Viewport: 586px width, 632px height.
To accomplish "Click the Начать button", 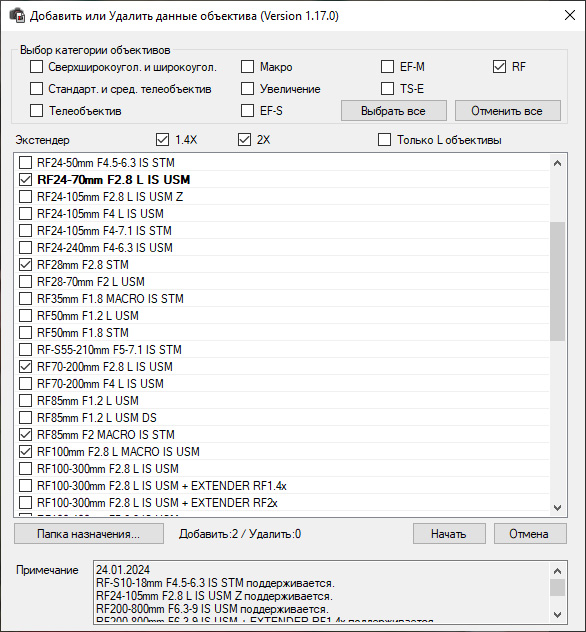I will point(449,534).
